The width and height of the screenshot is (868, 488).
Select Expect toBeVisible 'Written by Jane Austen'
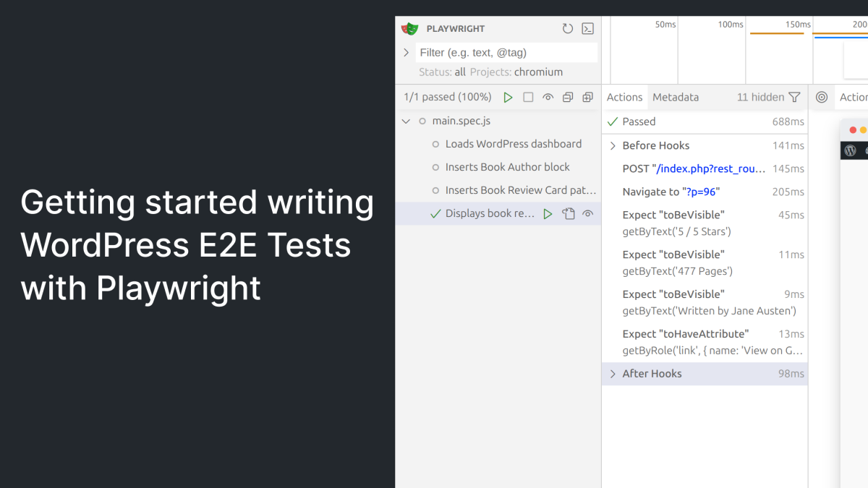click(x=705, y=303)
